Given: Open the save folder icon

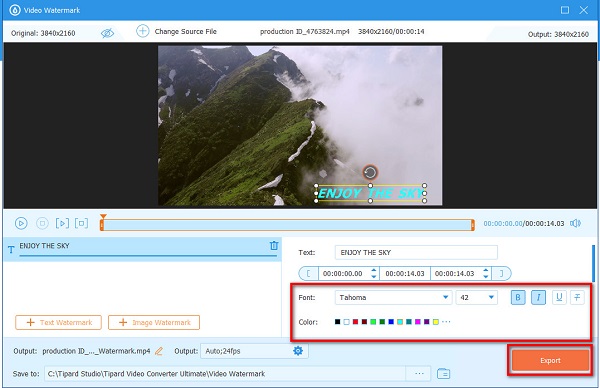Looking at the screenshot, I should (x=443, y=373).
